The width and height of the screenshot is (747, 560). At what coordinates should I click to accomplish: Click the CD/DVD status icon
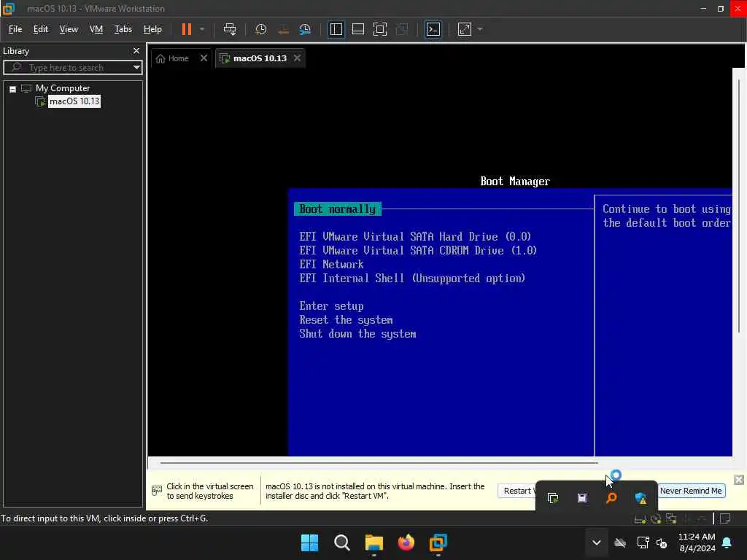point(656,519)
